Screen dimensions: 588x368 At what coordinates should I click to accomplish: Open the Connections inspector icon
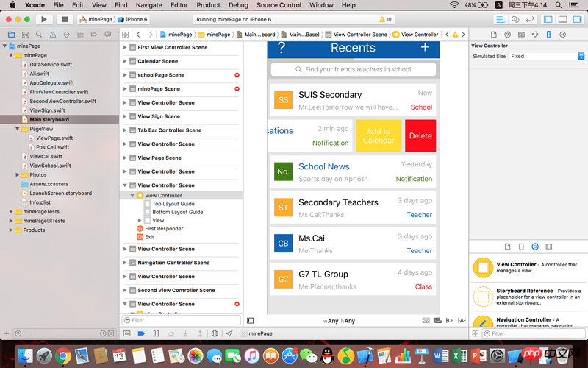[x=562, y=35]
